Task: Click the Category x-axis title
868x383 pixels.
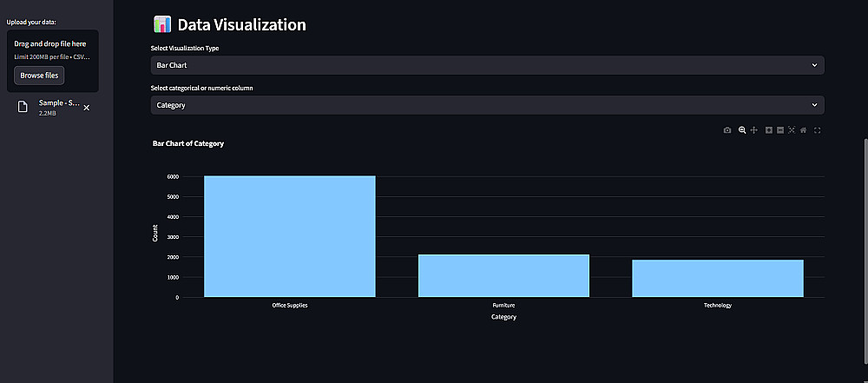Action: pyautogui.click(x=503, y=317)
